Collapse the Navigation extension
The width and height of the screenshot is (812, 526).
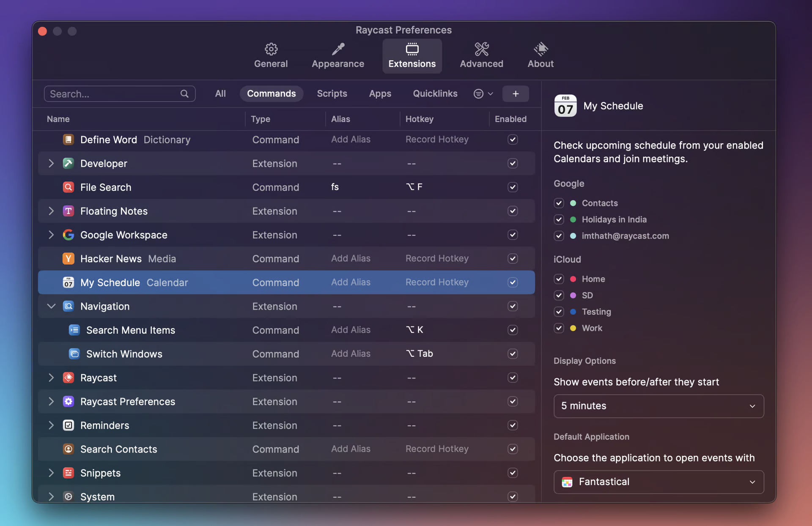[51, 306]
